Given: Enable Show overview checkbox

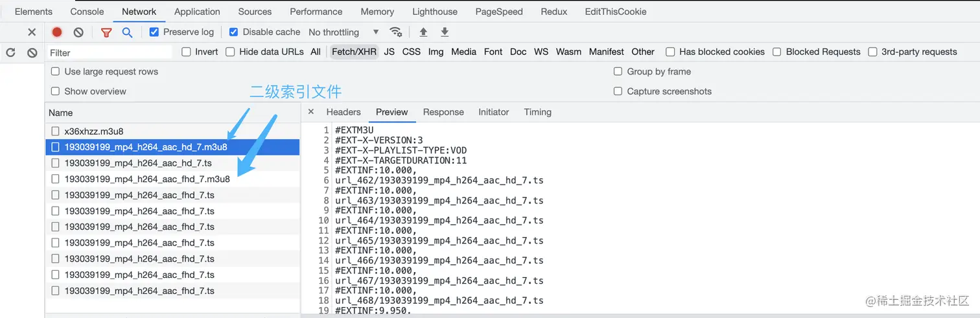Looking at the screenshot, I should pos(55,91).
